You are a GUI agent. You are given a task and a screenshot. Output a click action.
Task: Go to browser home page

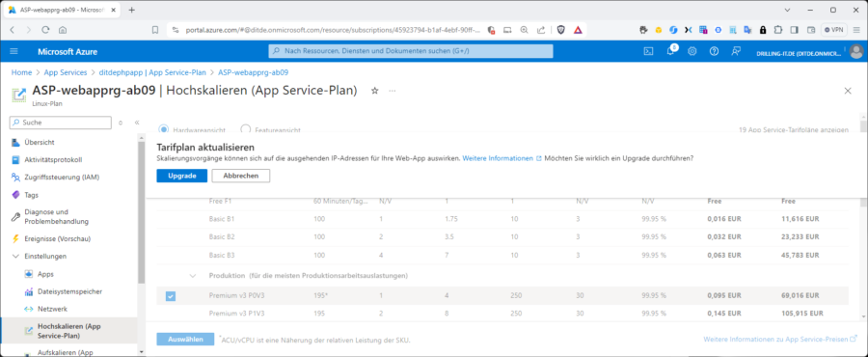pos(63,30)
